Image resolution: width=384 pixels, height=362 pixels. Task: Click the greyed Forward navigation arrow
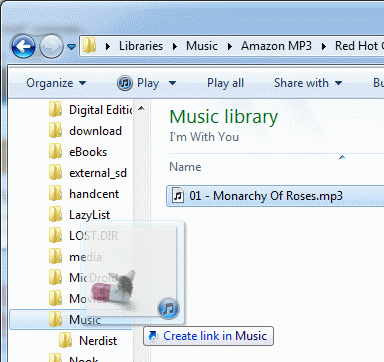(x=51, y=46)
